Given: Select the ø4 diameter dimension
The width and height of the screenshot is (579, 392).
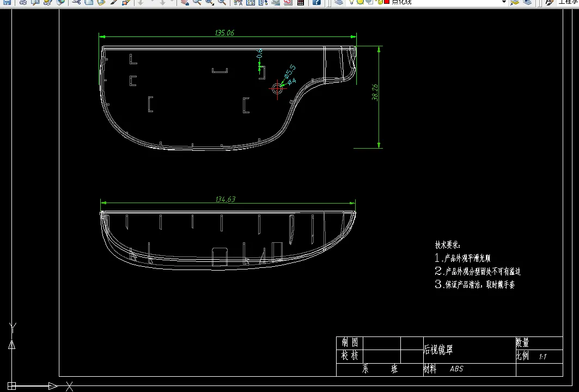Looking at the screenshot, I should tap(292, 81).
